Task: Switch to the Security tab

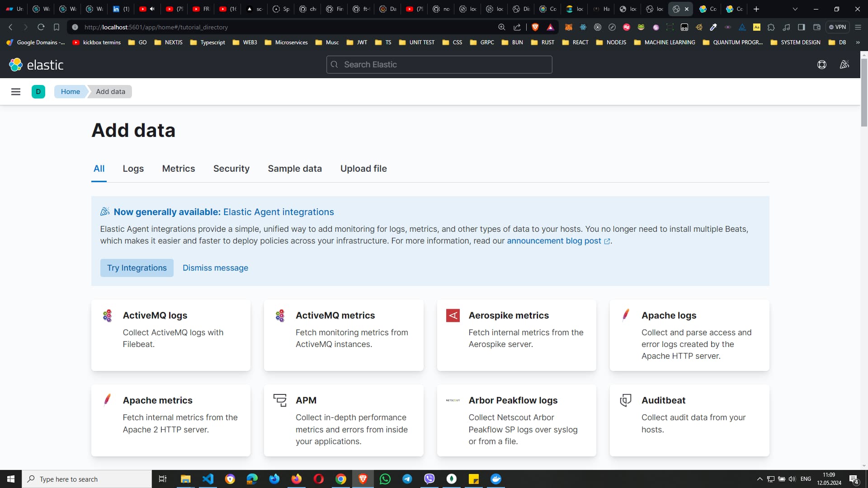Action: tap(231, 168)
